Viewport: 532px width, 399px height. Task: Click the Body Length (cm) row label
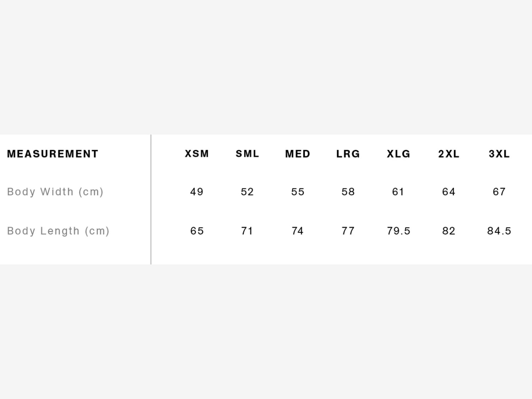[x=58, y=231]
